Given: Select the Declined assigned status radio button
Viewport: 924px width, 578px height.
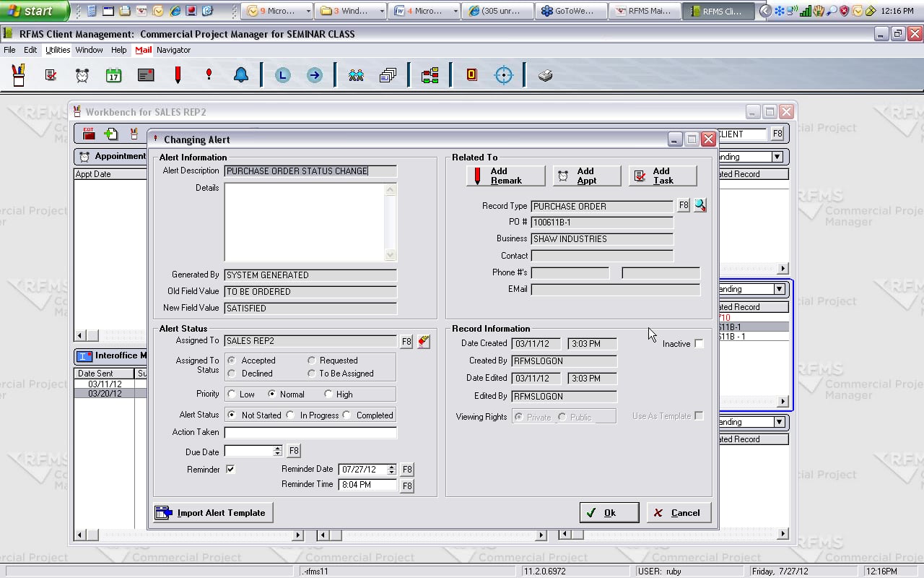Looking at the screenshot, I should point(232,374).
